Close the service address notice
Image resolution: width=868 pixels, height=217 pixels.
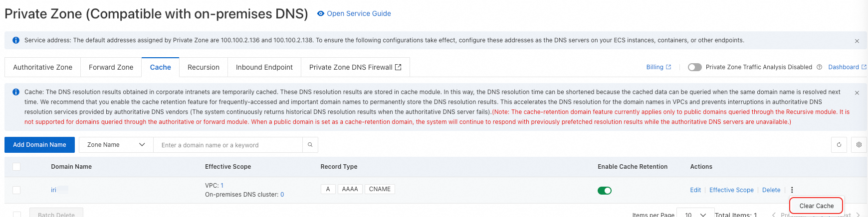click(857, 41)
